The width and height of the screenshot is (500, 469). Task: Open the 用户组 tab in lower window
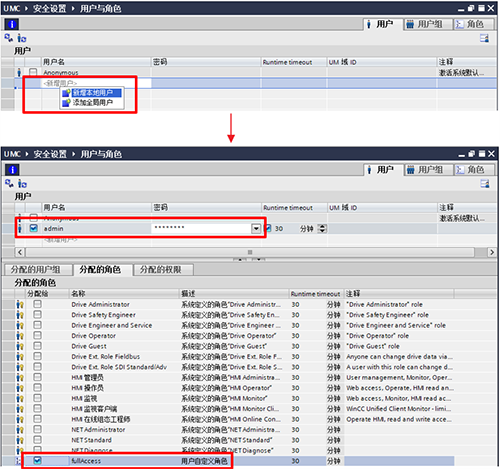click(x=428, y=170)
